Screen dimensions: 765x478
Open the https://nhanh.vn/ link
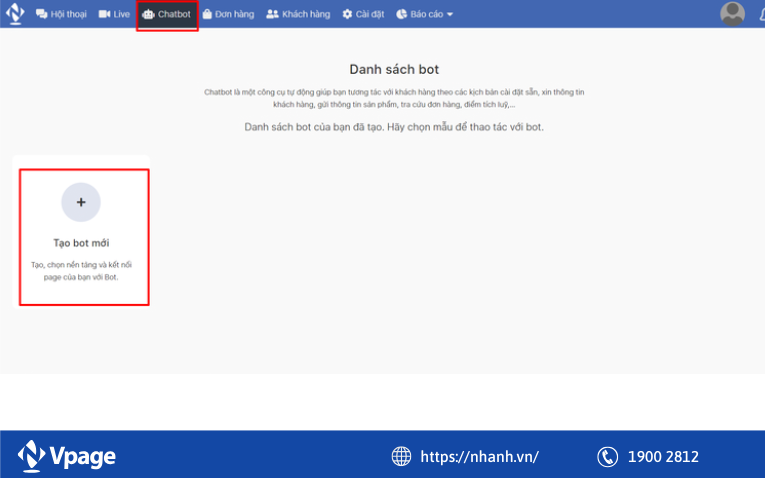tap(479, 457)
